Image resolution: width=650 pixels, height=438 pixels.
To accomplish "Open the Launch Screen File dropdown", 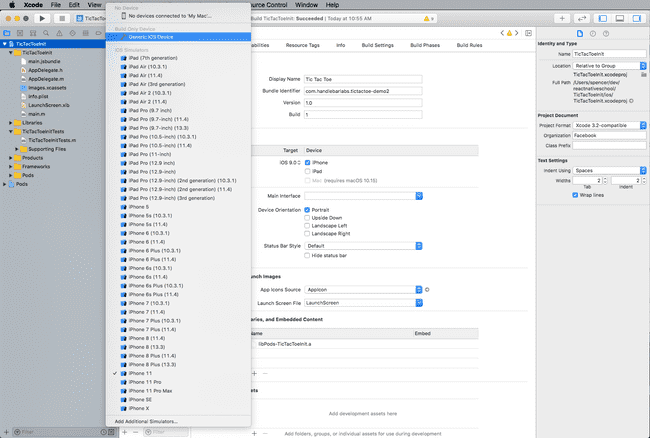I will tap(363, 303).
